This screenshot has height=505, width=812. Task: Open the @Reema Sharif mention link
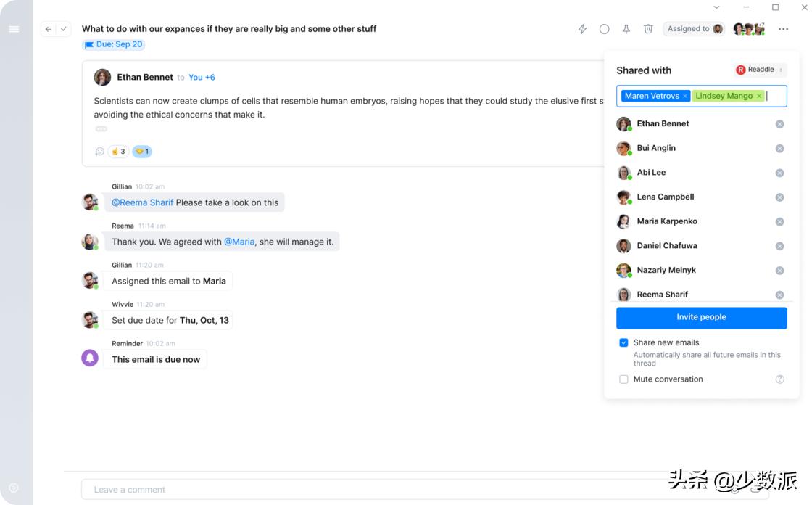pyautogui.click(x=142, y=202)
